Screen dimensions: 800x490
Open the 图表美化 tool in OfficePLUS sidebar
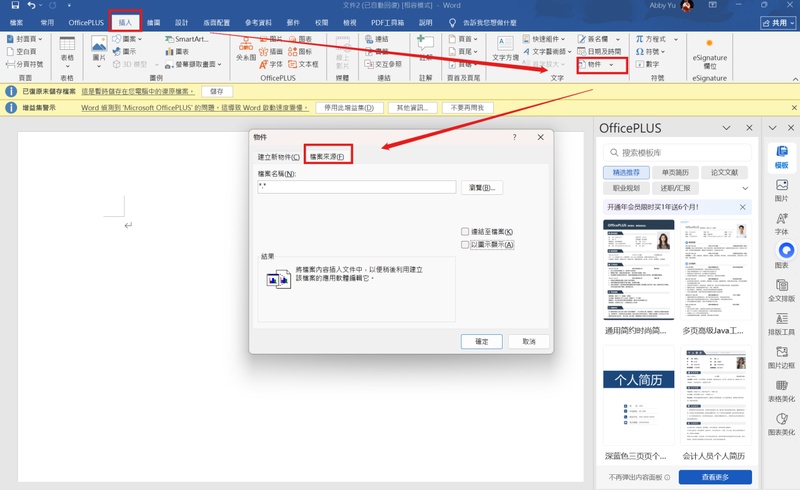click(782, 424)
